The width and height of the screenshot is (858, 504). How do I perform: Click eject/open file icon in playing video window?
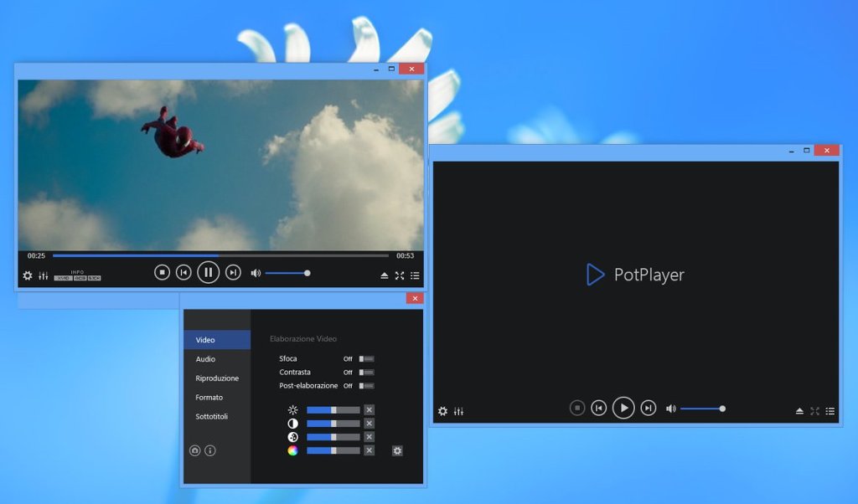384,276
